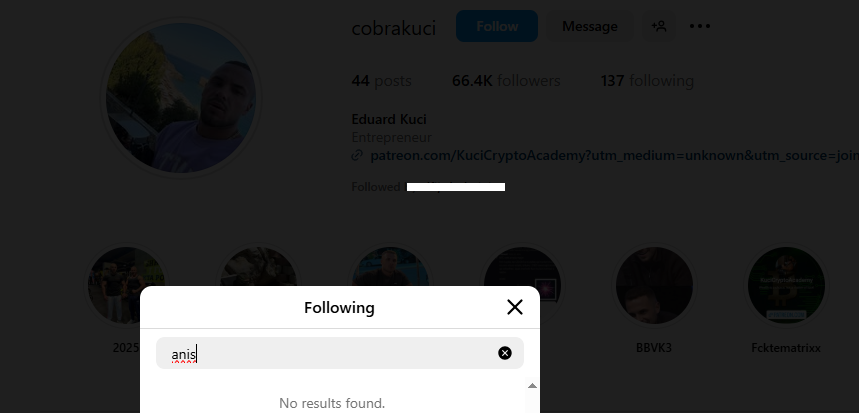Open the 137 following list
This screenshot has width=859, height=413.
(x=646, y=81)
